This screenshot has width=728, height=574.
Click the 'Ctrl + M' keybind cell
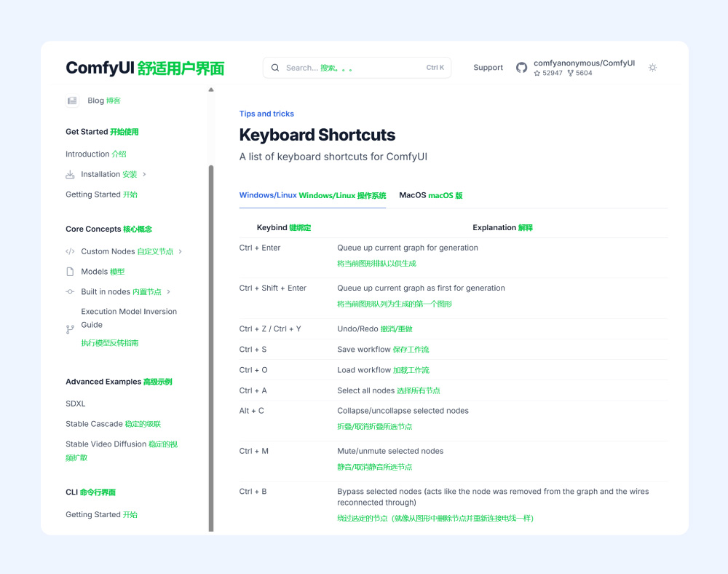point(253,451)
